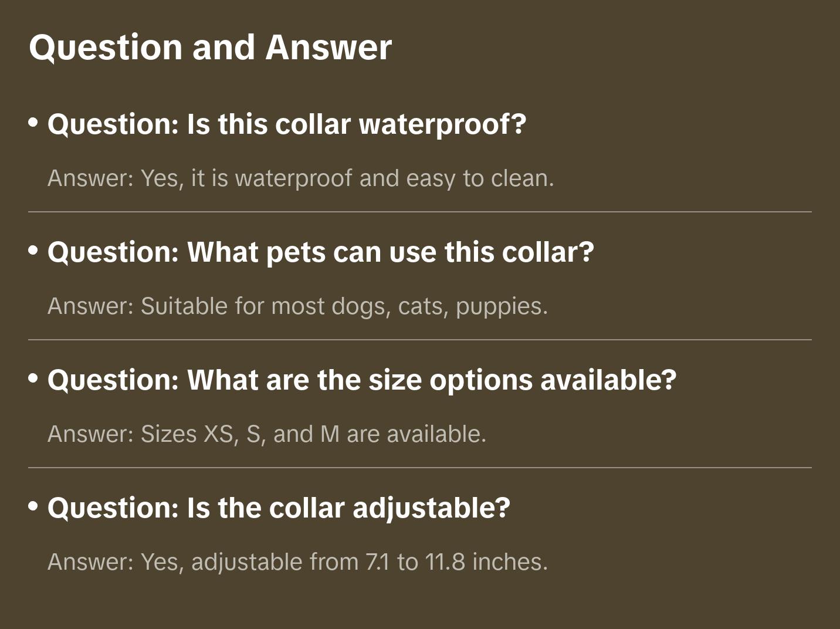Click the bullet beside the pets question
840x629 pixels.
[33, 251]
